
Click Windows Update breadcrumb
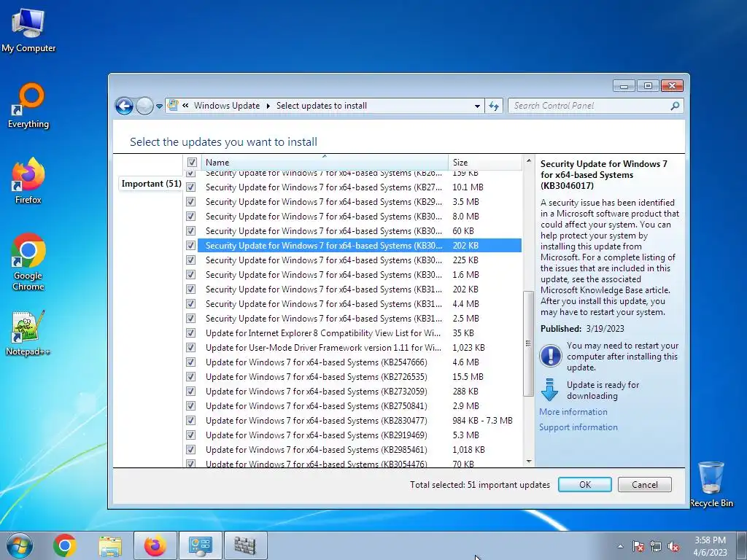point(227,106)
